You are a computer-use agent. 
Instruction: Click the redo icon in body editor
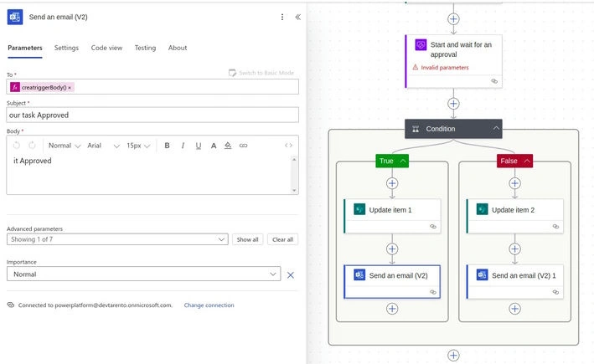point(32,146)
